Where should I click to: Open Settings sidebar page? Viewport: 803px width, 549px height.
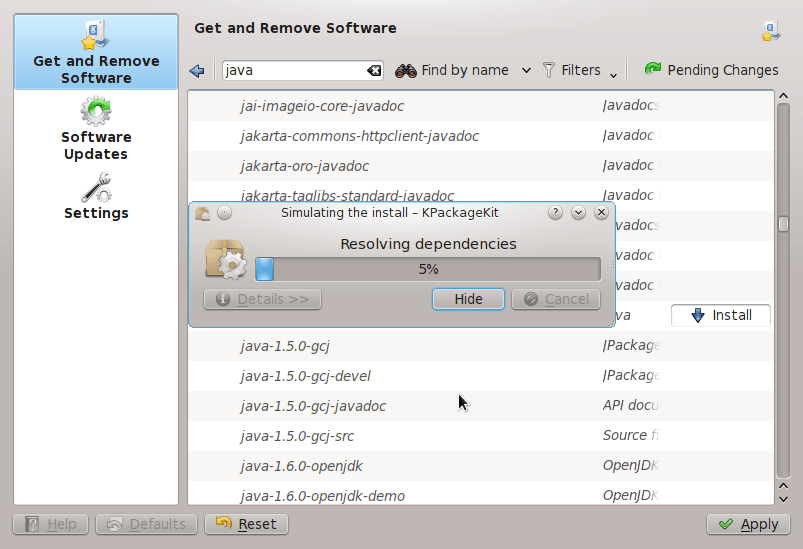(x=96, y=197)
